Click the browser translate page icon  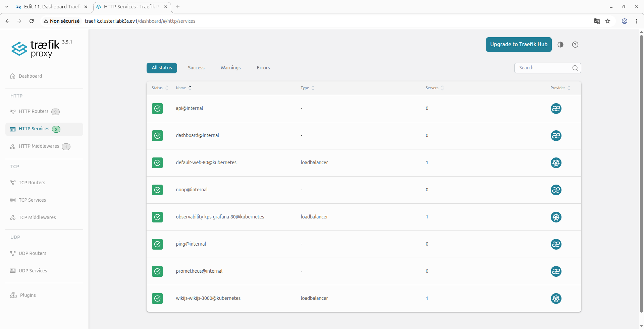[597, 21]
